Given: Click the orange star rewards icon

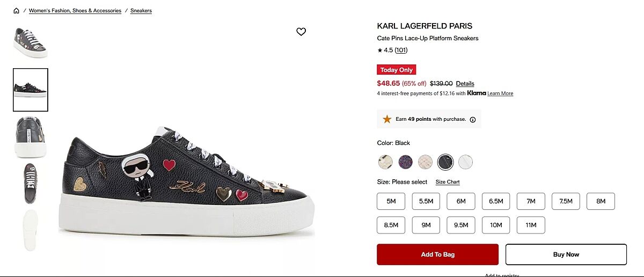Looking at the screenshot, I should (x=387, y=119).
